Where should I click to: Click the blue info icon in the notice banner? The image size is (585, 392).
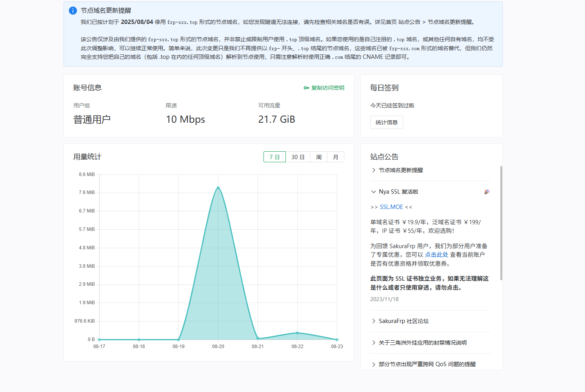point(73,11)
